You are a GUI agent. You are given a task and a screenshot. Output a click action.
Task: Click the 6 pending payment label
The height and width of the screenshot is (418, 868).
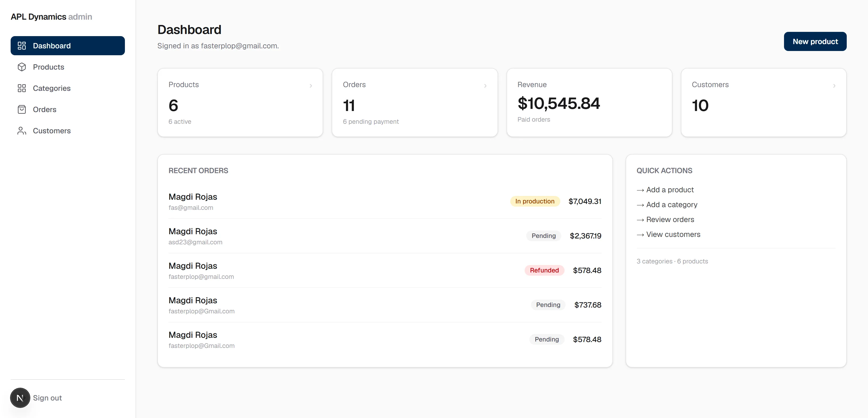(371, 122)
